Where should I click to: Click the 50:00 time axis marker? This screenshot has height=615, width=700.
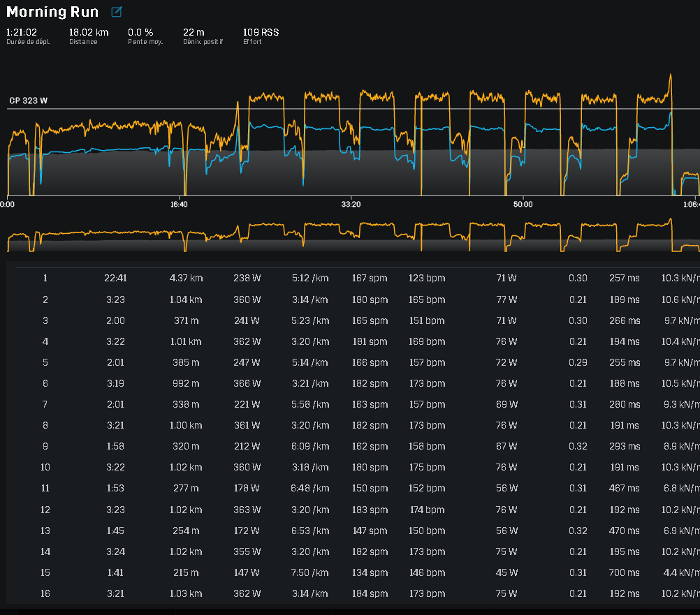tap(523, 205)
